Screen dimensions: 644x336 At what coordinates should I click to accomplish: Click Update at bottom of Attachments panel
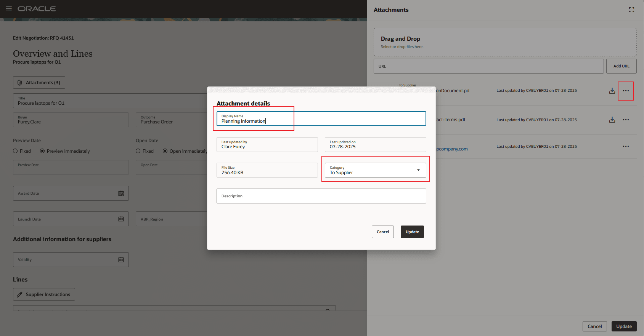tap(624, 326)
